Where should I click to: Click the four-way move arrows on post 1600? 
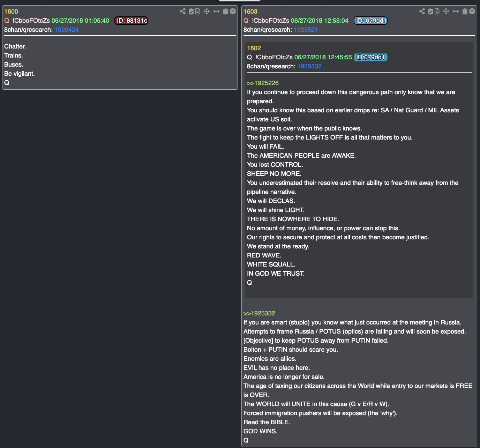[x=207, y=12]
